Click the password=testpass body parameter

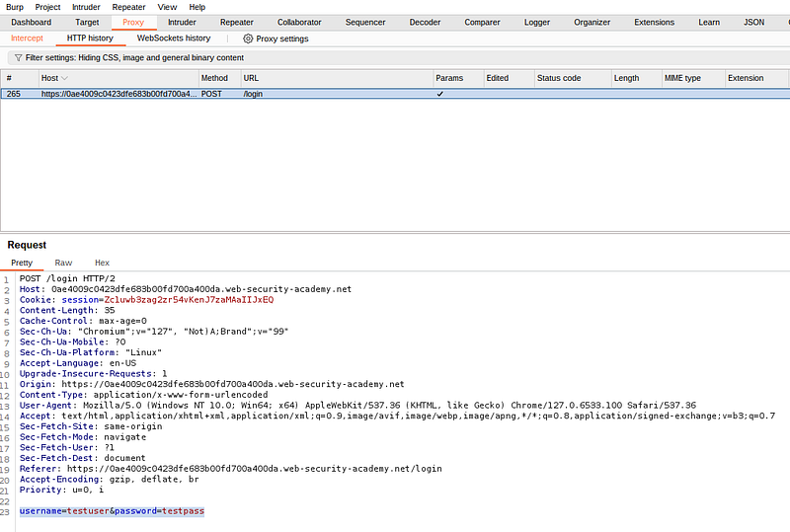[x=160, y=511]
